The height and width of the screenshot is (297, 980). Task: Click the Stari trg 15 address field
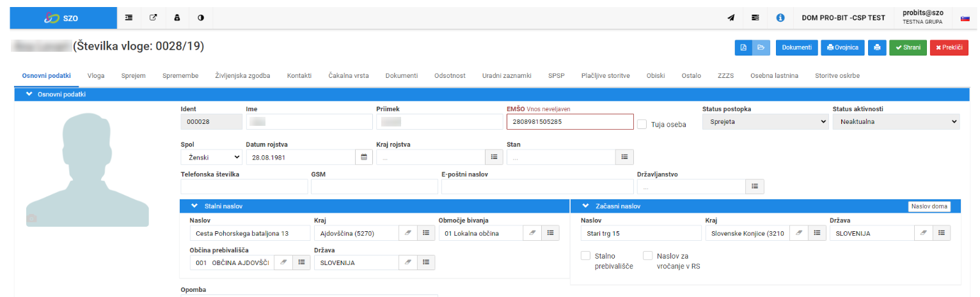(x=641, y=233)
